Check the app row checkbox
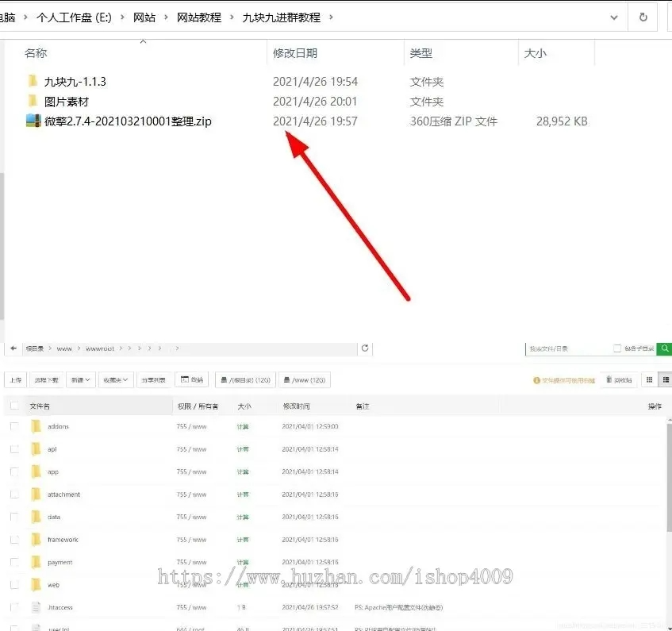 (x=14, y=471)
